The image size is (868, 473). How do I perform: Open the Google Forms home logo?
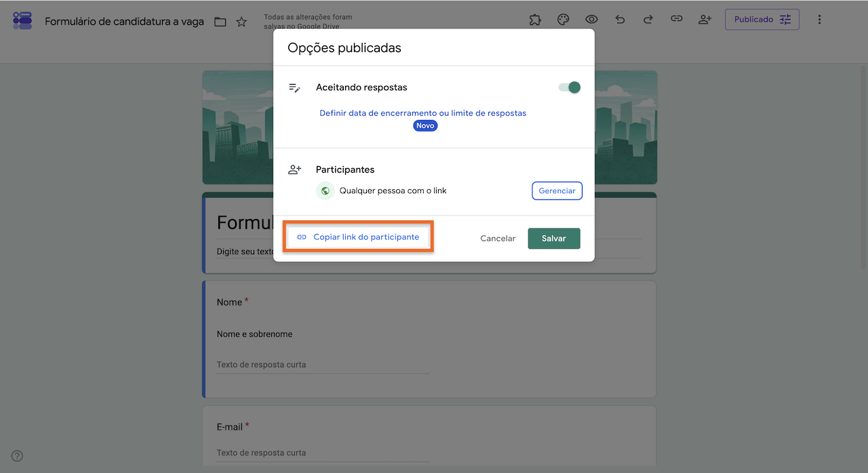[22, 20]
